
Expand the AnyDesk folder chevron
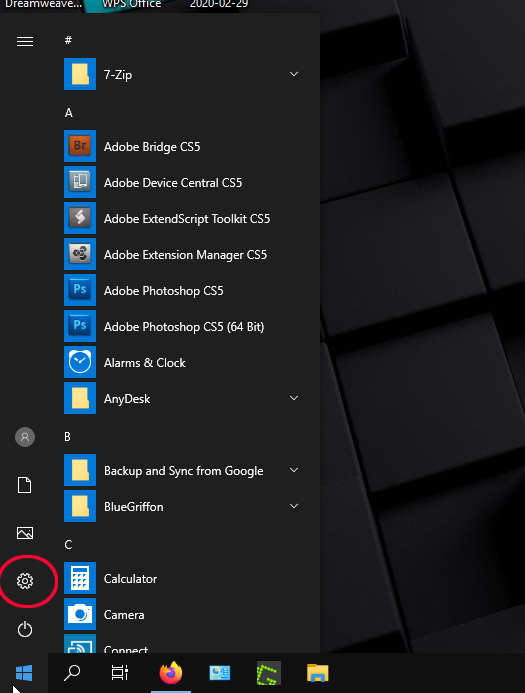point(294,398)
